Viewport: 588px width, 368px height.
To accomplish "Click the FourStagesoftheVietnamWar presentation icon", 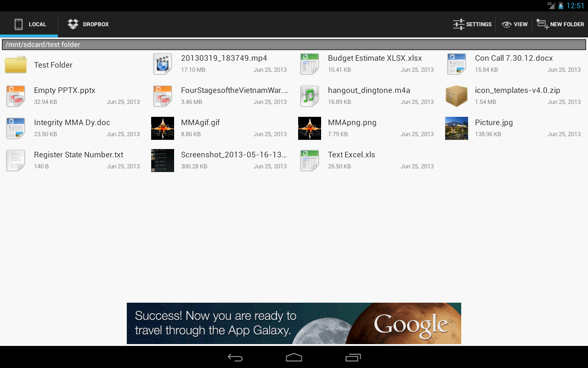I will [163, 96].
